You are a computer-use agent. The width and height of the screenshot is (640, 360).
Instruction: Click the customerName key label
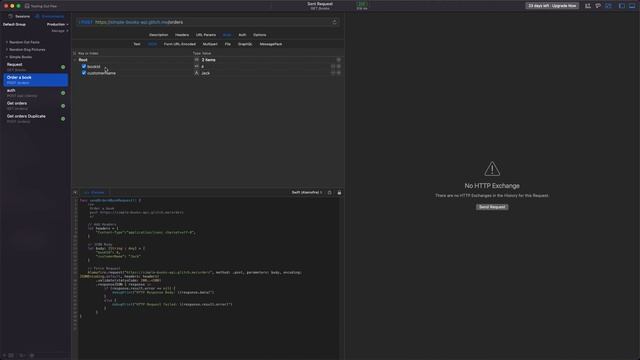pyautogui.click(x=102, y=73)
